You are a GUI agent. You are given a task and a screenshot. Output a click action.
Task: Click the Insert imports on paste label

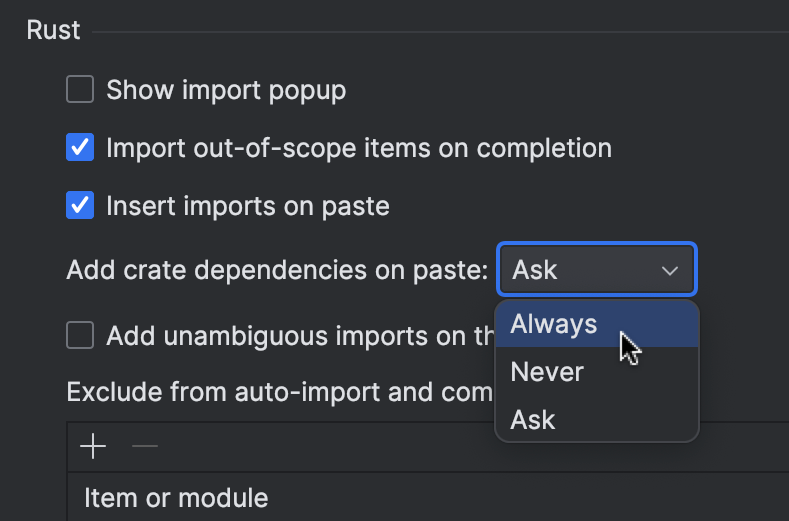[248, 207]
